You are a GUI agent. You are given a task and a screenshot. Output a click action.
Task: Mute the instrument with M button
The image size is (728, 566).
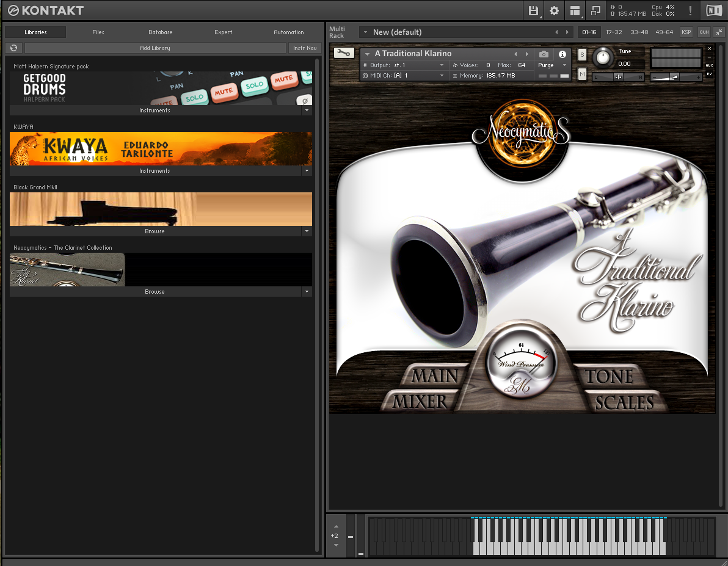point(582,74)
